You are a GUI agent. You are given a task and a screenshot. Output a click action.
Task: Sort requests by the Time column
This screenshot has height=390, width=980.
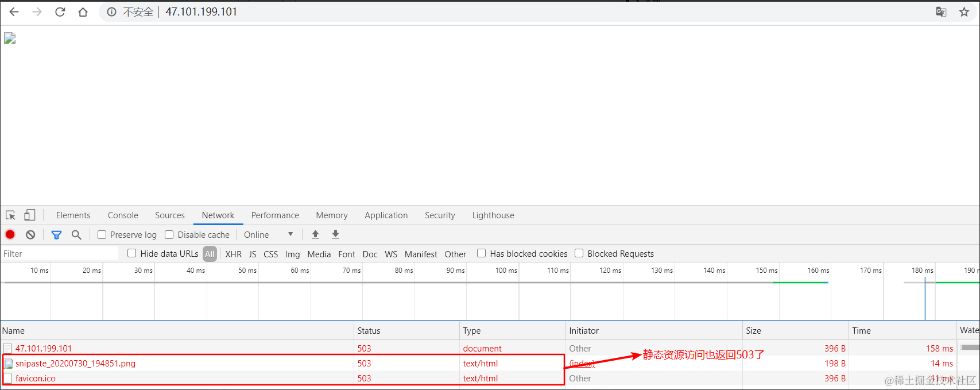[x=902, y=330]
